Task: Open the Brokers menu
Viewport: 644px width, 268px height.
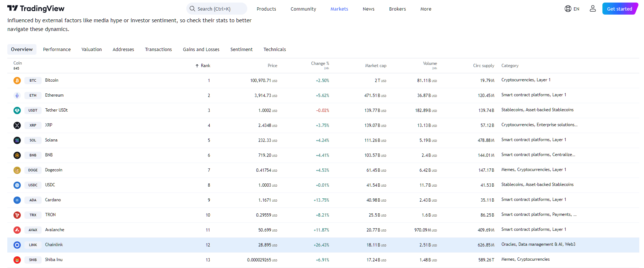Action: [397, 9]
